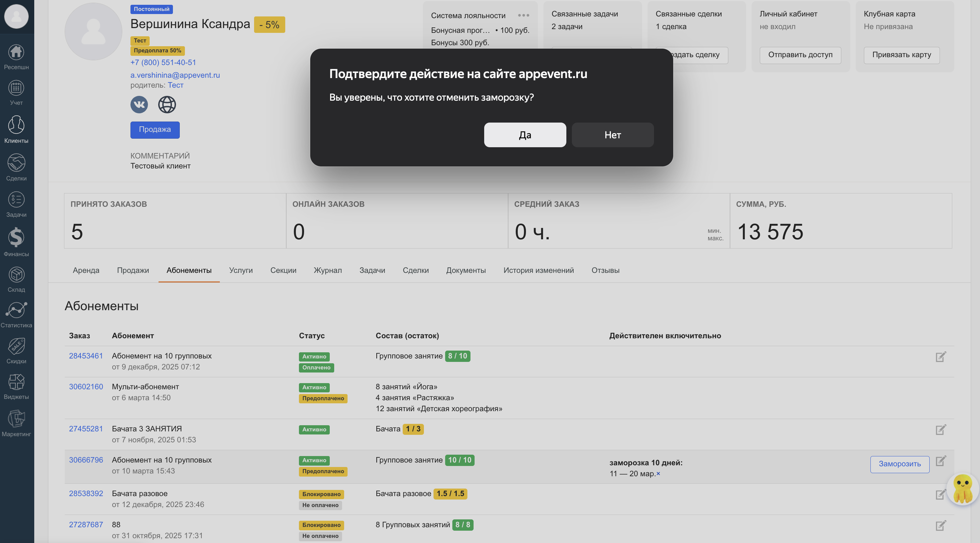
Task: Switch to the Продажи tab
Action: [133, 270]
